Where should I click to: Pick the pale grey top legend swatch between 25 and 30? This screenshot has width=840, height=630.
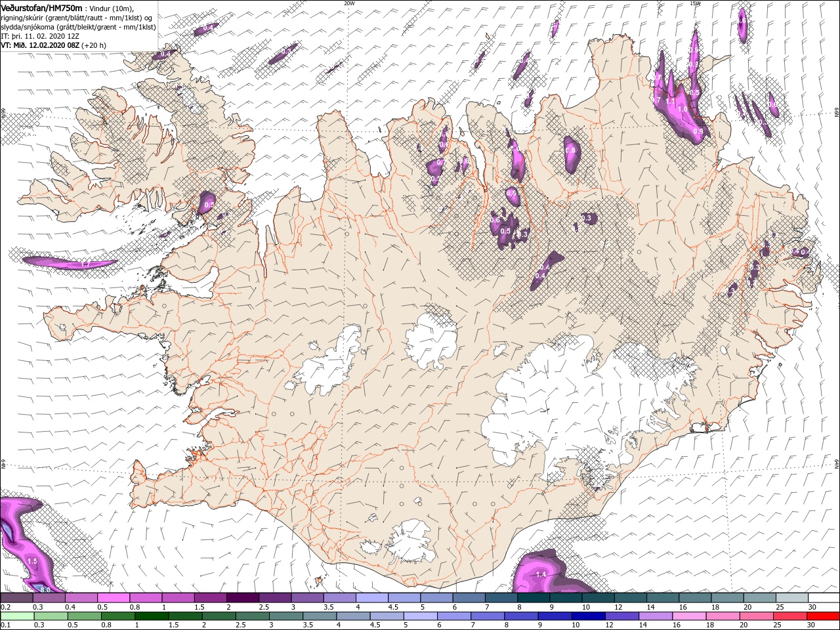tap(791, 598)
